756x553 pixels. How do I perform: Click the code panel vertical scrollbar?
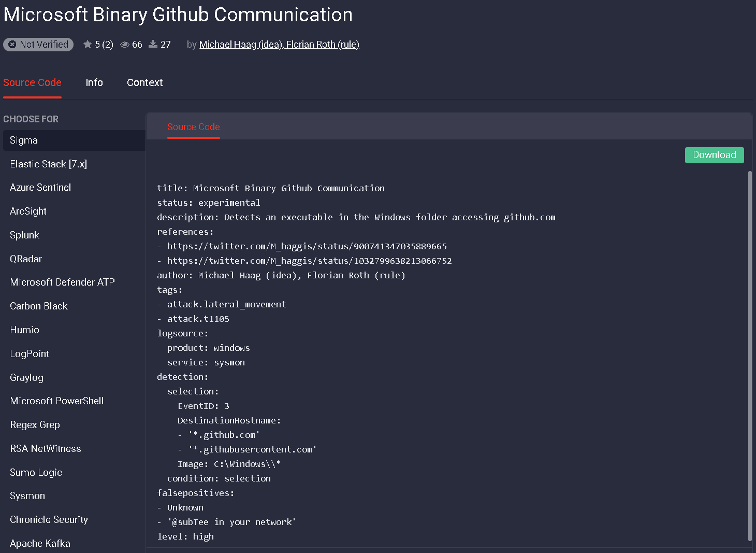749,356
